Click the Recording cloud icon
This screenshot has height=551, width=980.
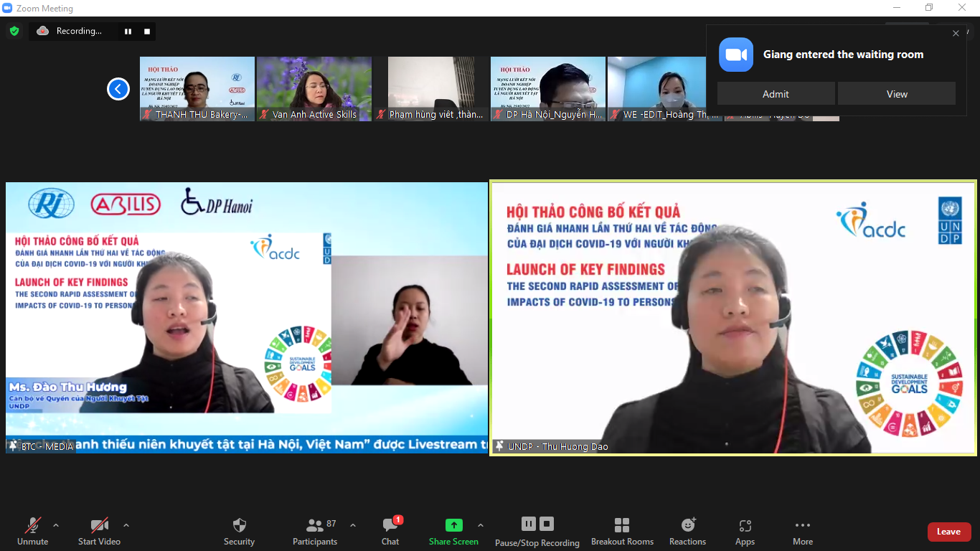43,31
